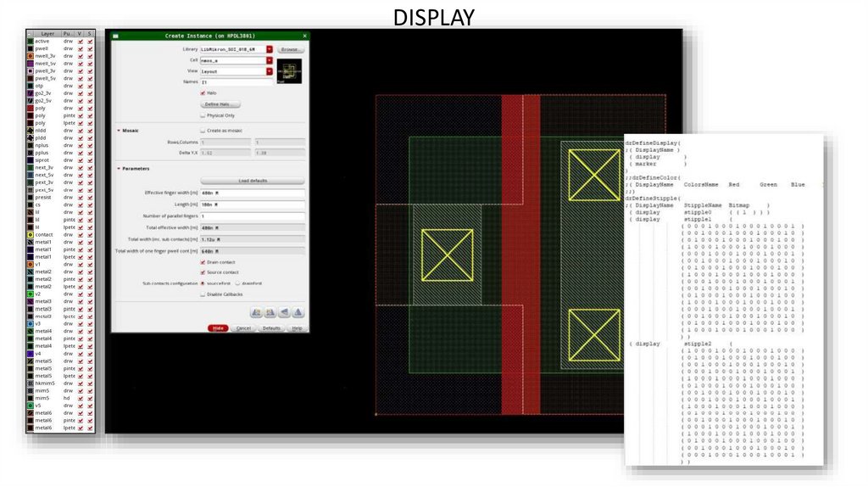Screen dimensions: 868x487
Task: Click the Defaults button
Action: click(271, 328)
